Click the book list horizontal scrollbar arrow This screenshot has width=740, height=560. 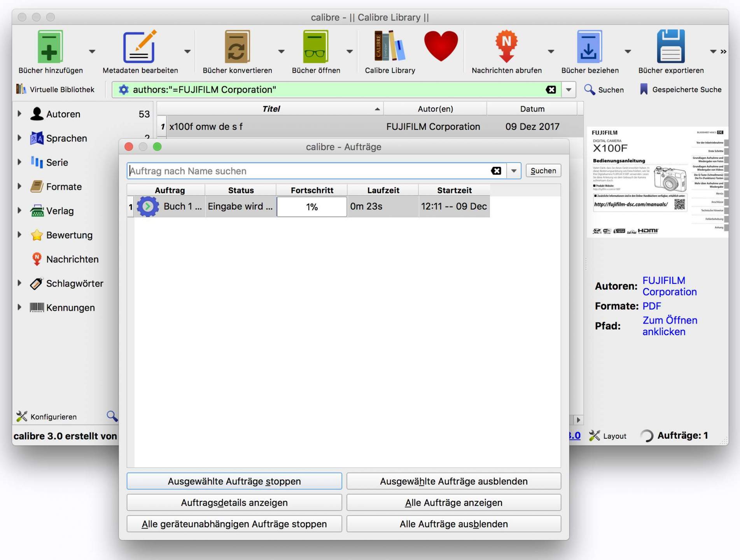click(578, 420)
